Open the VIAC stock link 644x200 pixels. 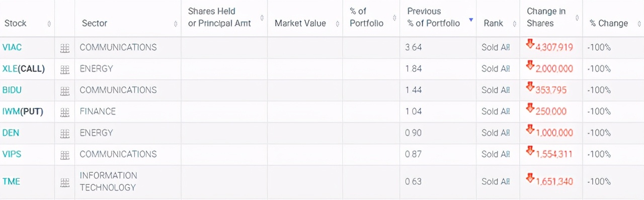coord(12,47)
